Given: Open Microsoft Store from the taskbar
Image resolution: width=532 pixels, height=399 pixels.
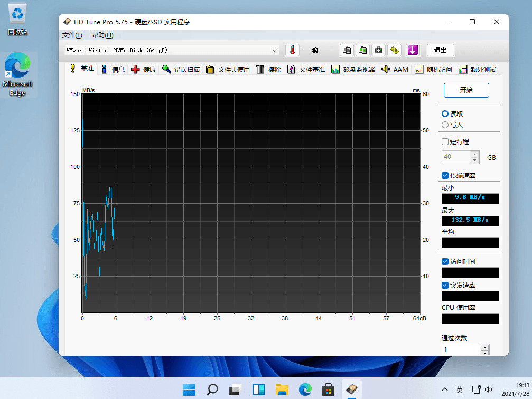Looking at the screenshot, I should [x=328, y=389].
